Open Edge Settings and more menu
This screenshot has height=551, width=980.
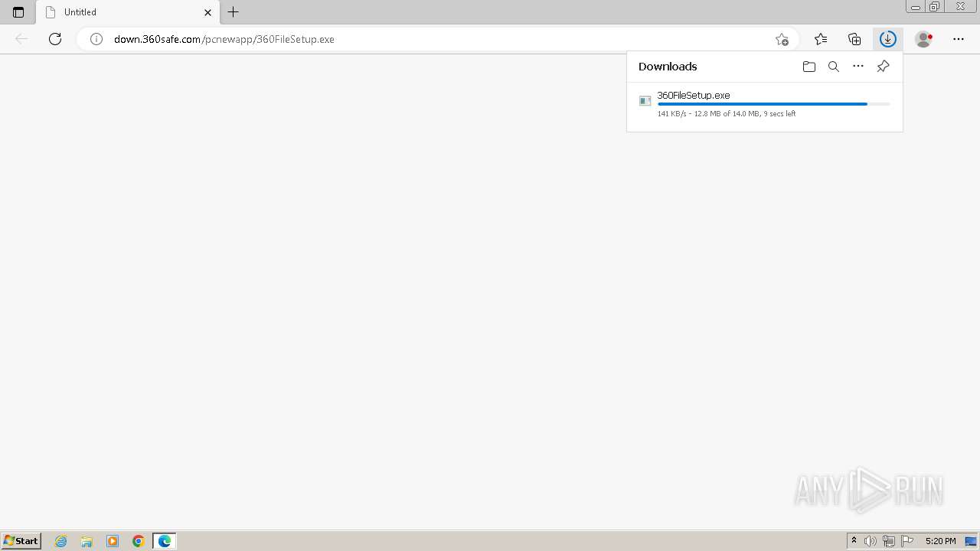(959, 39)
